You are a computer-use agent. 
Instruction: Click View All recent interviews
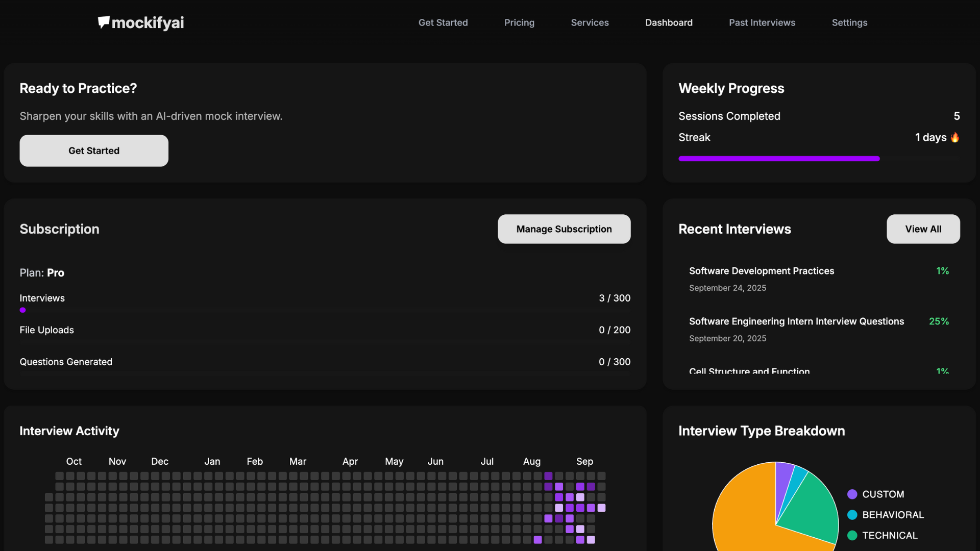[923, 229]
